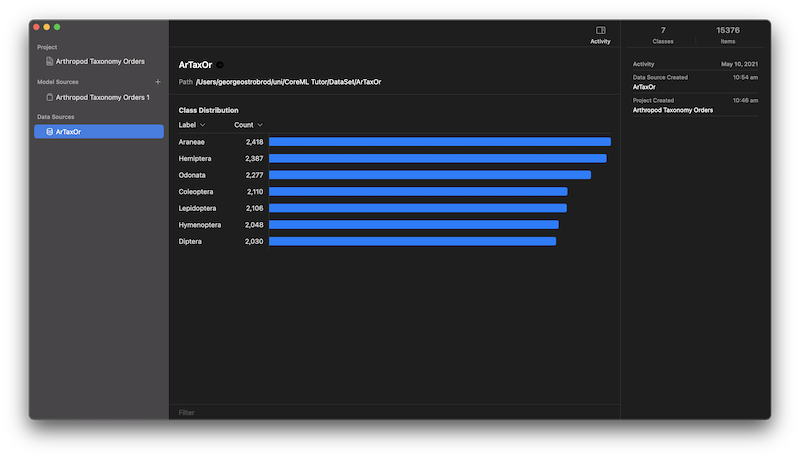Click the model icon for Arthropod Taxonomy Orders 1
This screenshot has height=458, width=800.
pos(49,97)
